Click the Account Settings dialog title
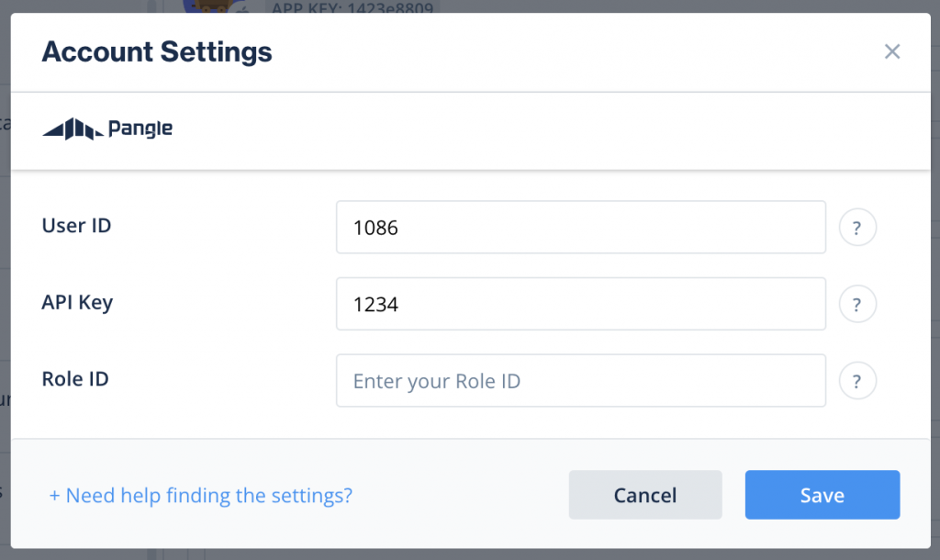This screenshot has width=940, height=560. point(157,51)
